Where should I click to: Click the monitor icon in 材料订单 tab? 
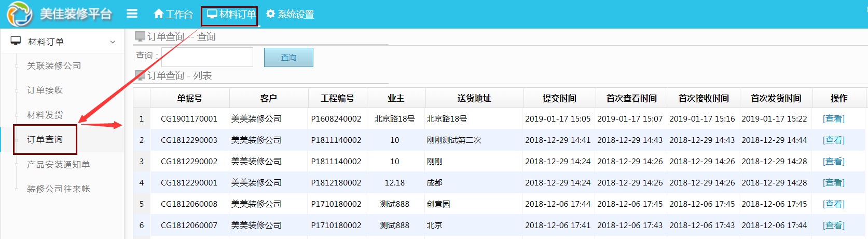[212, 14]
